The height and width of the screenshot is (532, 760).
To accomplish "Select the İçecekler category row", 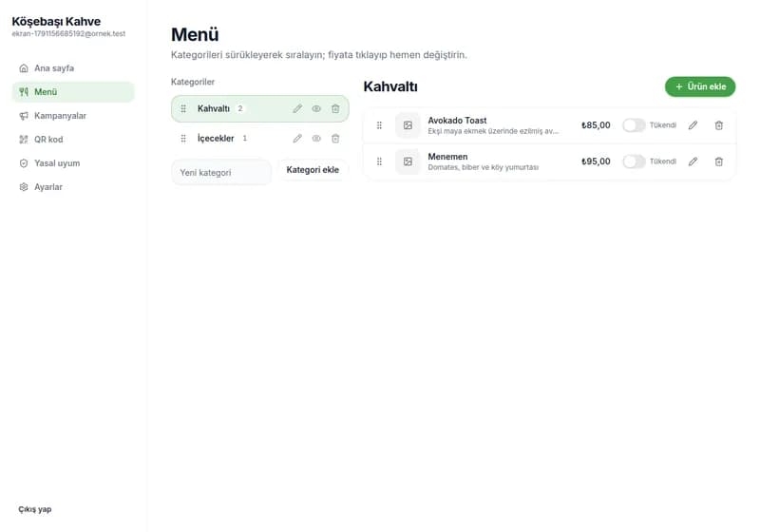I will pos(259,139).
